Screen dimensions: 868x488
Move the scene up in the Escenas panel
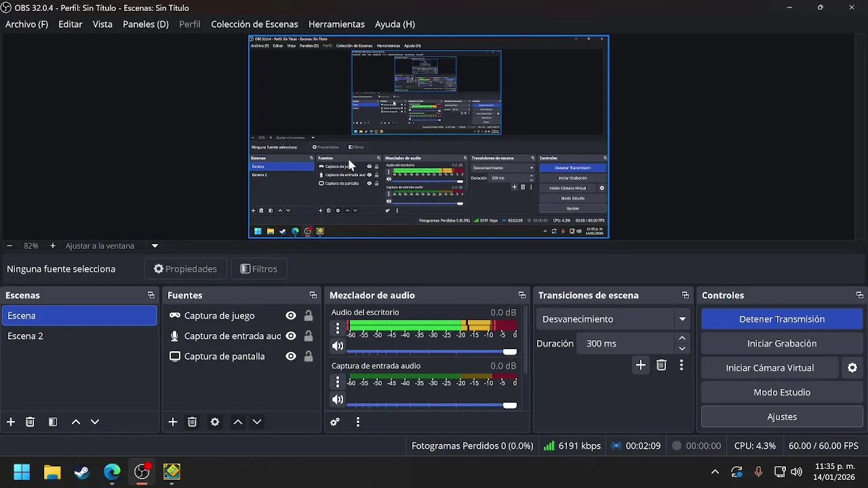[x=76, y=422]
